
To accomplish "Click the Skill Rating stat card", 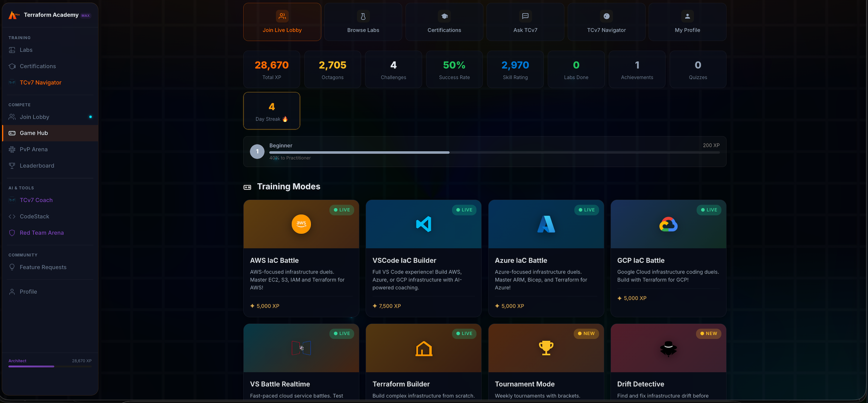I will coord(515,69).
